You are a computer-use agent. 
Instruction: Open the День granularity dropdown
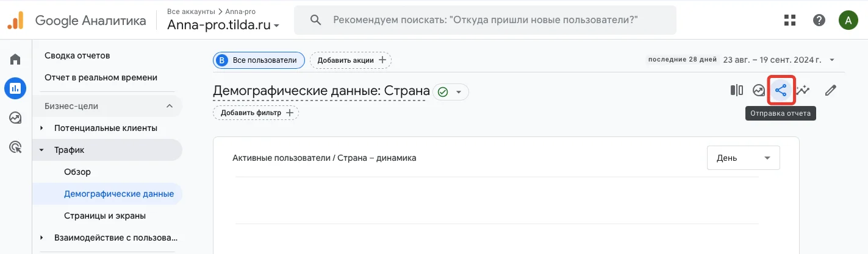tap(743, 158)
